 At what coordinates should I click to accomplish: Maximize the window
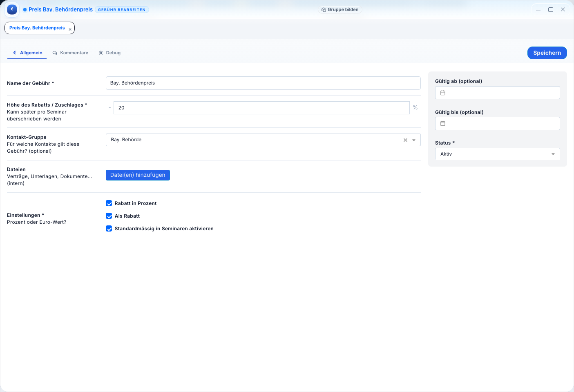click(550, 9)
